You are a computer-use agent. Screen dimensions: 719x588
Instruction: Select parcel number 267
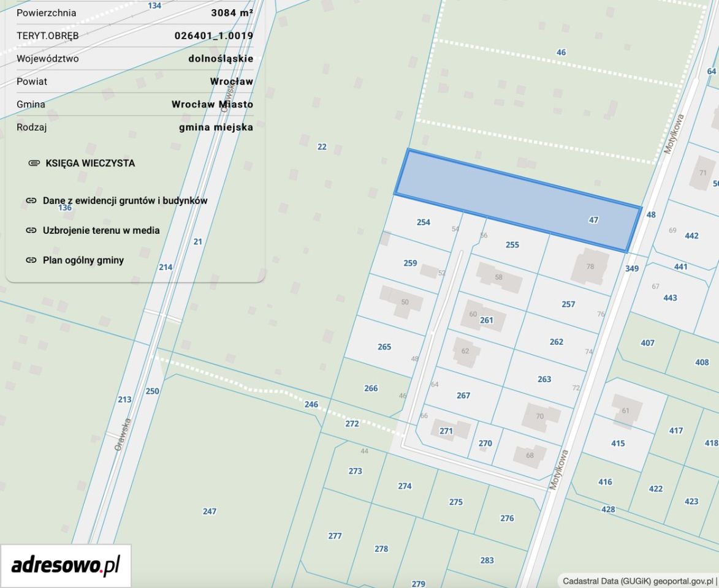(x=463, y=396)
